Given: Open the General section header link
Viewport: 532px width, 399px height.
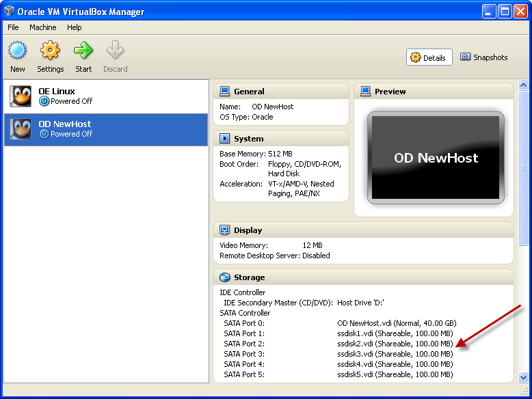Looking at the screenshot, I should point(249,92).
